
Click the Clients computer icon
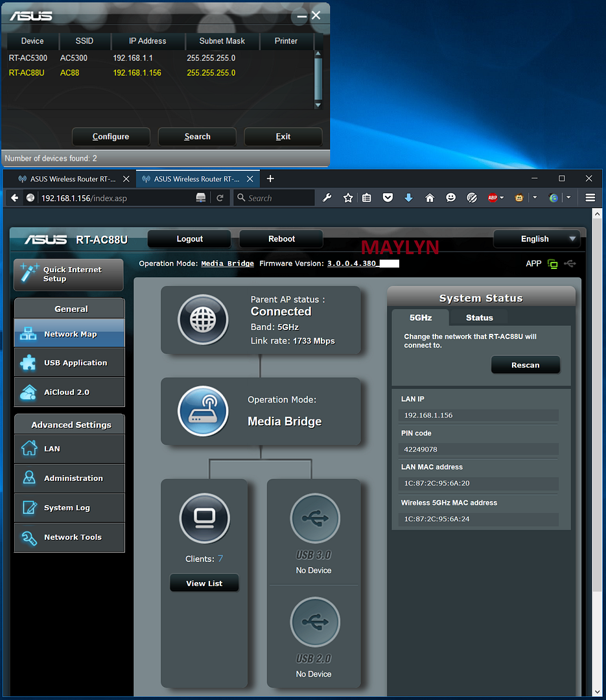204,518
